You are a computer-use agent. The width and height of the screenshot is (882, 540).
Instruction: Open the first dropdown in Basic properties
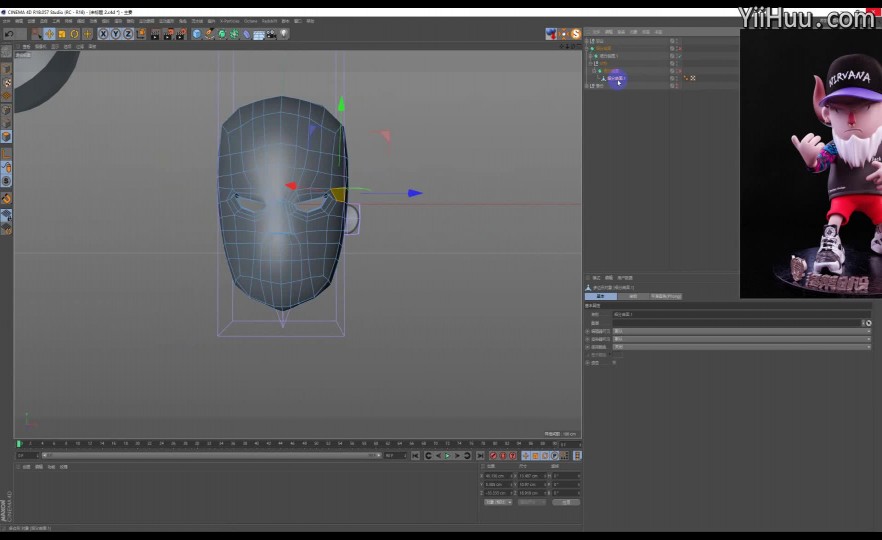click(x=741, y=331)
